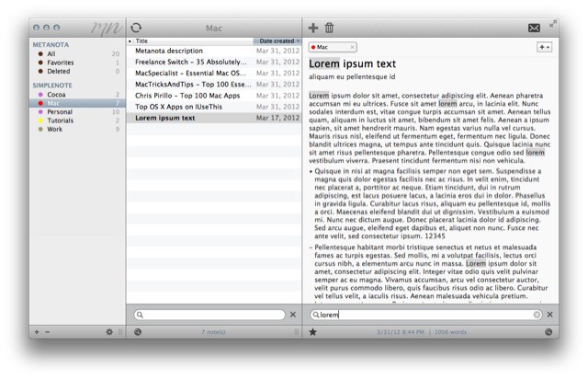This screenshot has height=379, width=588.
Task: Close the in-note search bar
Action: pyautogui.click(x=549, y=315)
